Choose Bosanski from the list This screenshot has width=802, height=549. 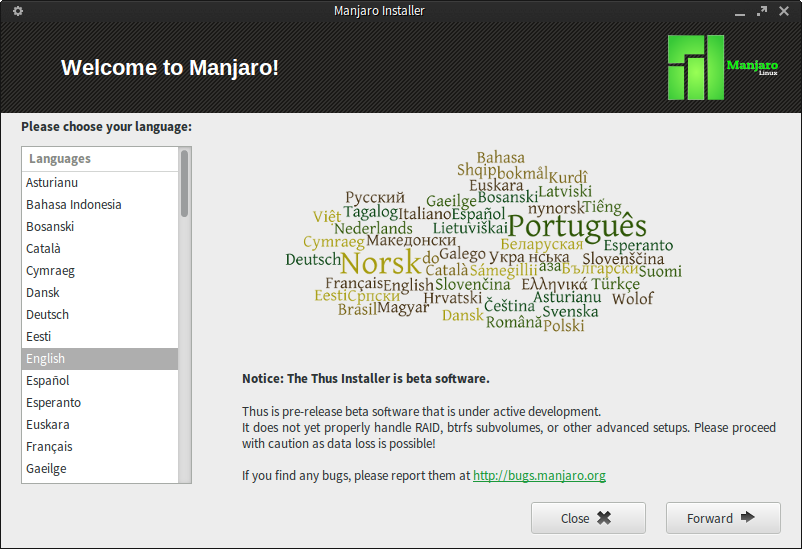[100, 227]
